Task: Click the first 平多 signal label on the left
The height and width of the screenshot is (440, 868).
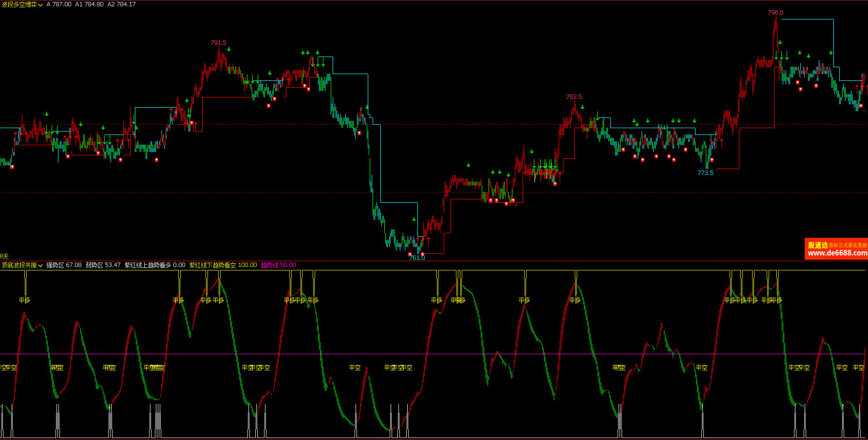Action: (x=24, y=300)
